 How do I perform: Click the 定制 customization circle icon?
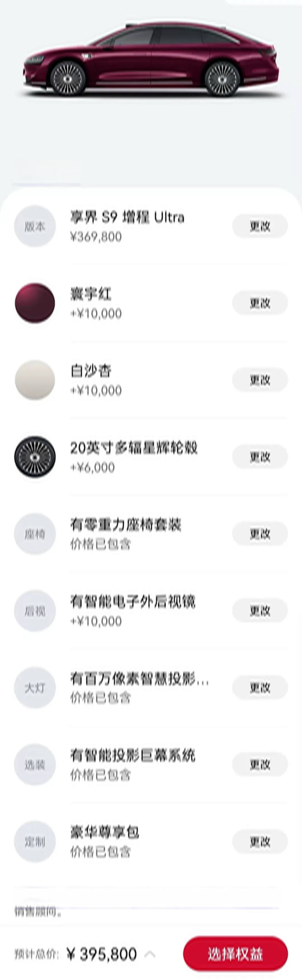tap(35, 841)
